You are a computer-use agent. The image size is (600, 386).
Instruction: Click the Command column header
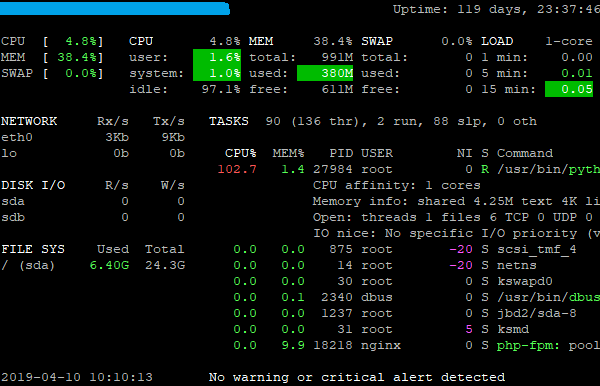525,153
